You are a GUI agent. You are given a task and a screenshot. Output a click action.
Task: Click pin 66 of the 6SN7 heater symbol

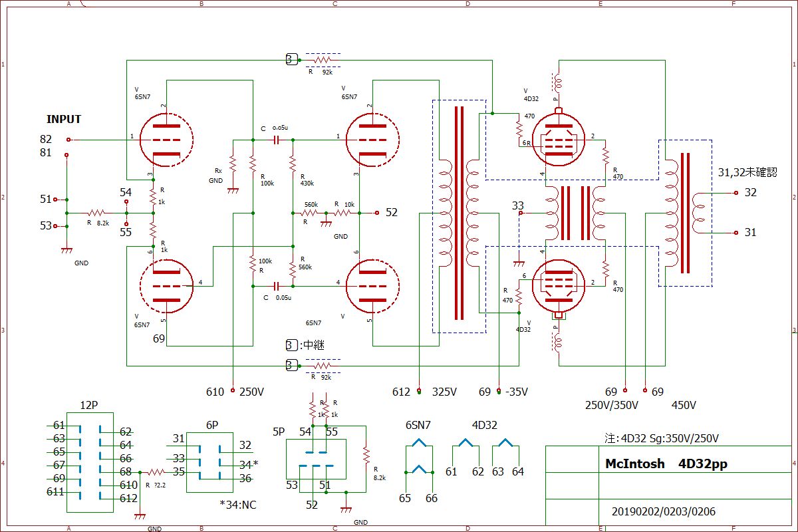pyautogui.click(x=432, y=497)
